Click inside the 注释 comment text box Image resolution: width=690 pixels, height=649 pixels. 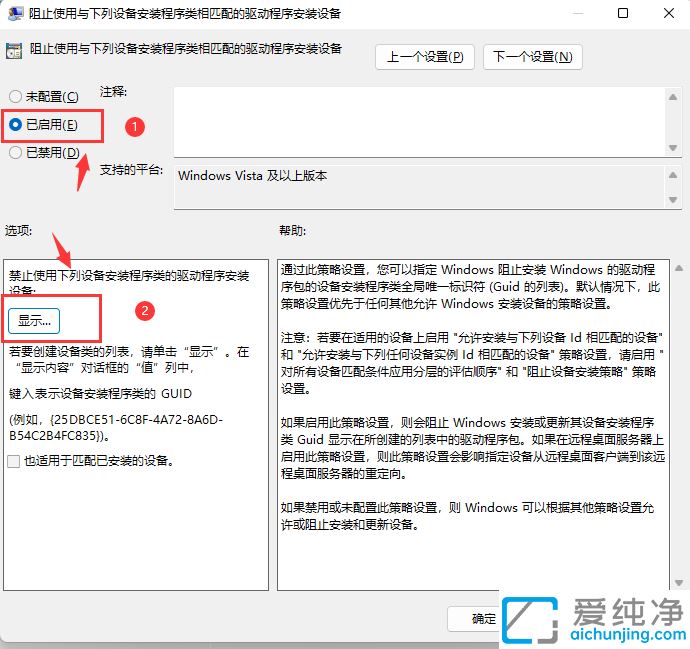pos(420,122)
